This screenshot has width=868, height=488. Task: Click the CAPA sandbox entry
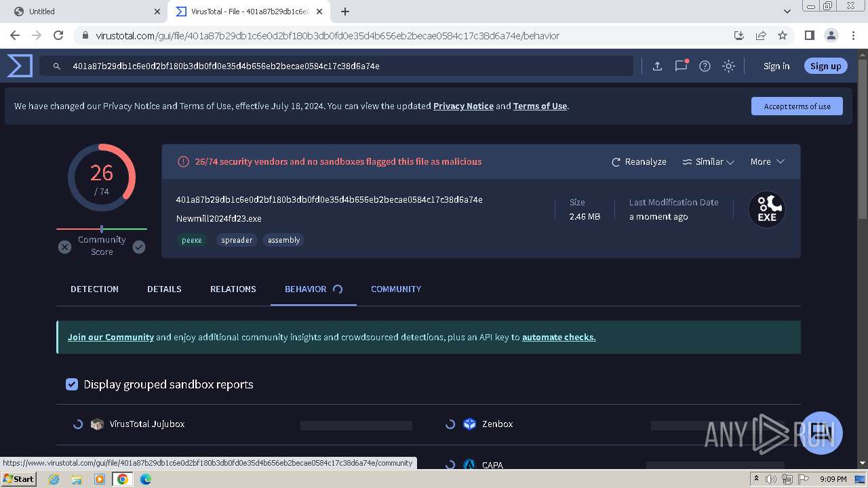[x=492, y=465]
